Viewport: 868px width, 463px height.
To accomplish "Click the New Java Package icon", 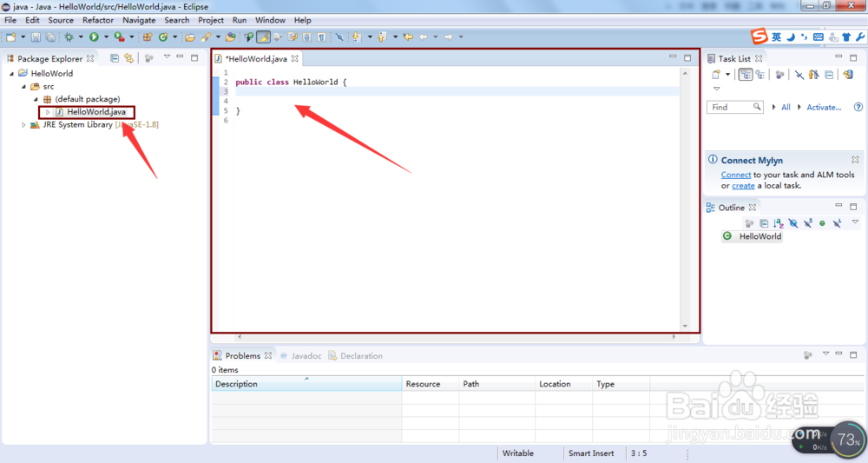I will 148,37.
